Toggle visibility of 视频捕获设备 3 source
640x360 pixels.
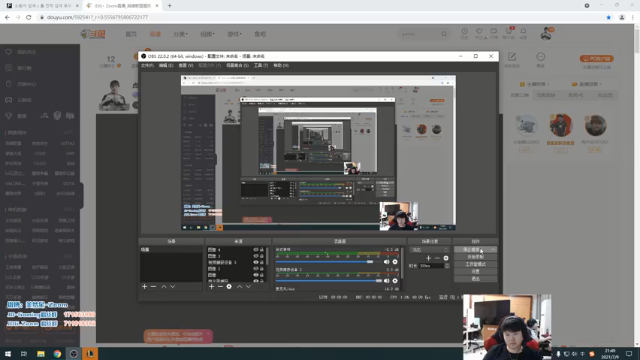point(256,262)
